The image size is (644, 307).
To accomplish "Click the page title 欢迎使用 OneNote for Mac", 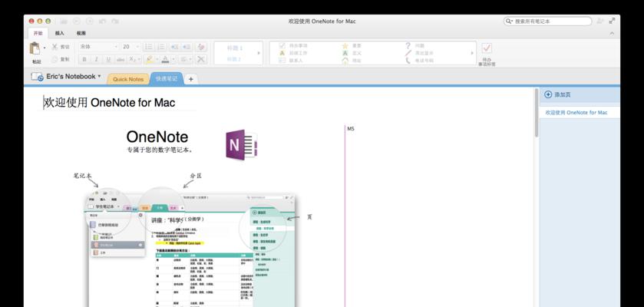I will point(110,102).
